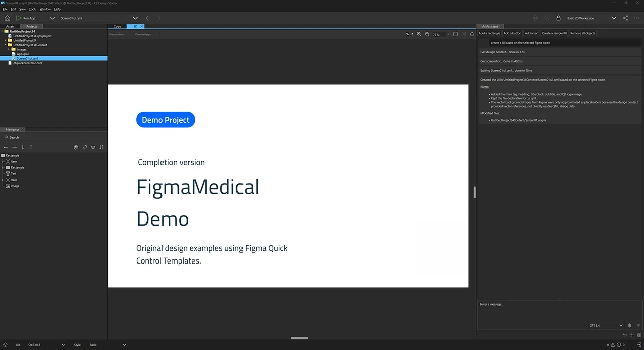
Task: Click the canvas background color selector icon
Action: click(x=408, y=34)
